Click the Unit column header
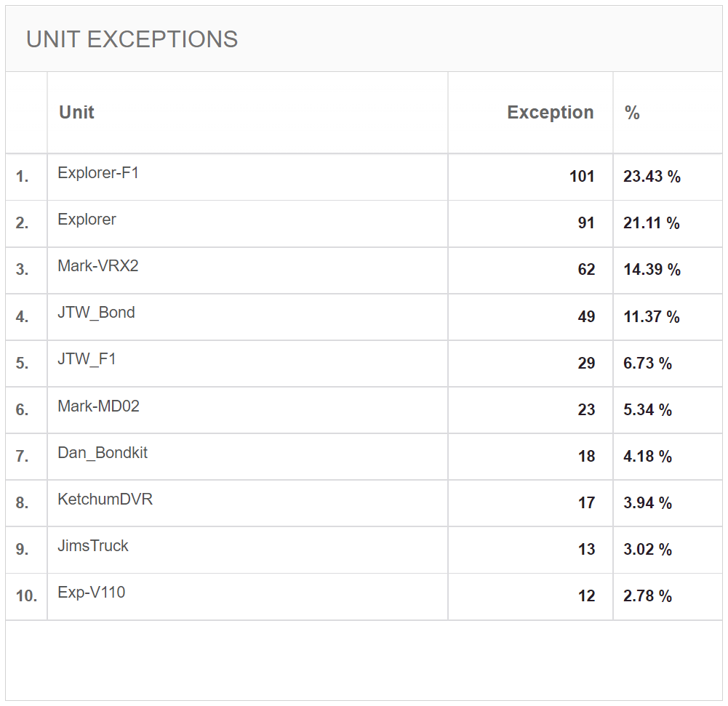Viewport: 728px width, 706px height. (x=76, y=112)
